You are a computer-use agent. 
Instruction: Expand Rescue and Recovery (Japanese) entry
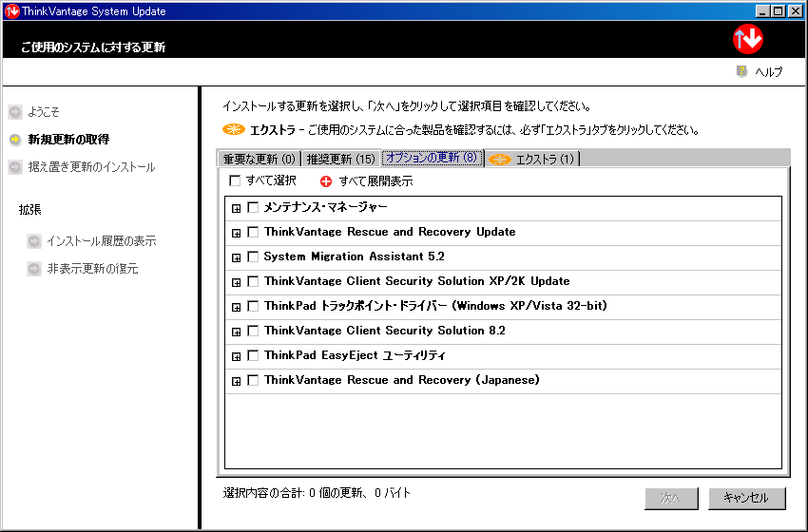(236, 382)
